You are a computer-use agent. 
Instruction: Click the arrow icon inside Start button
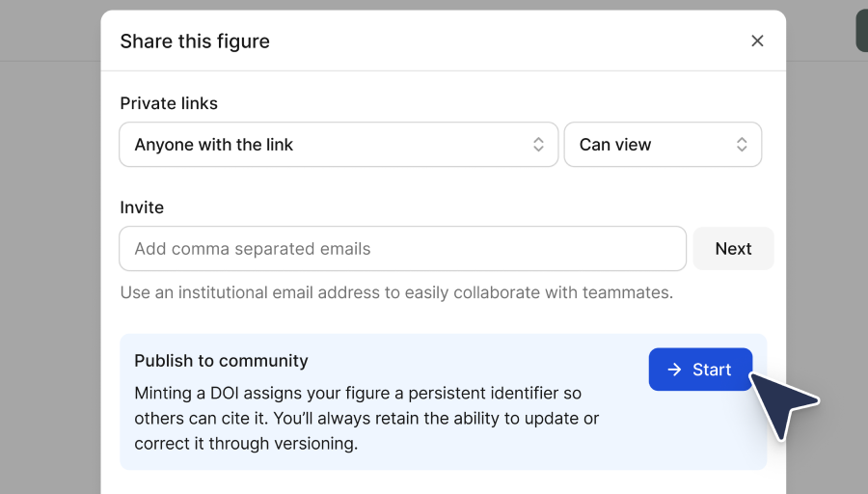tap(674, 370)
